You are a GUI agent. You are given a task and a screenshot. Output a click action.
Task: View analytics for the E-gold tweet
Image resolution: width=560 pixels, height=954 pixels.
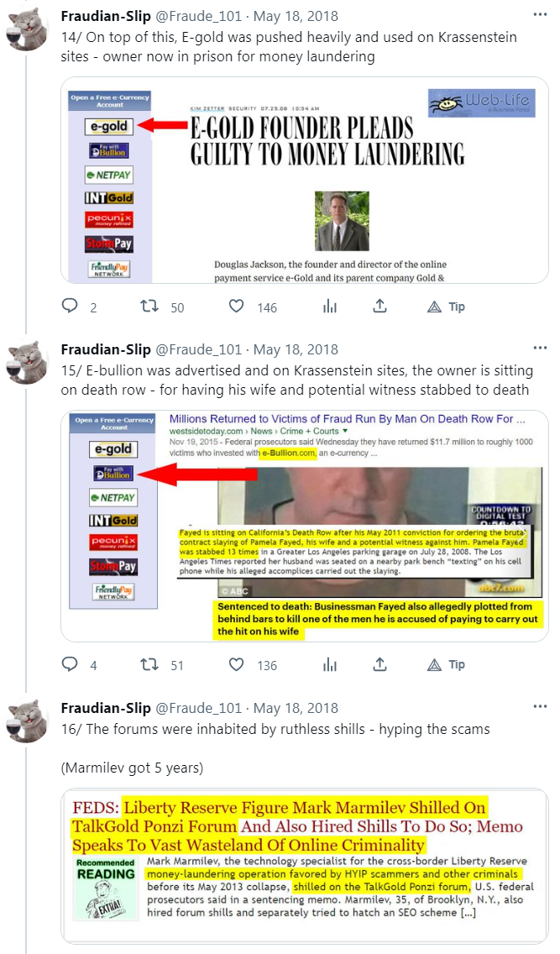tap(330, 307)
